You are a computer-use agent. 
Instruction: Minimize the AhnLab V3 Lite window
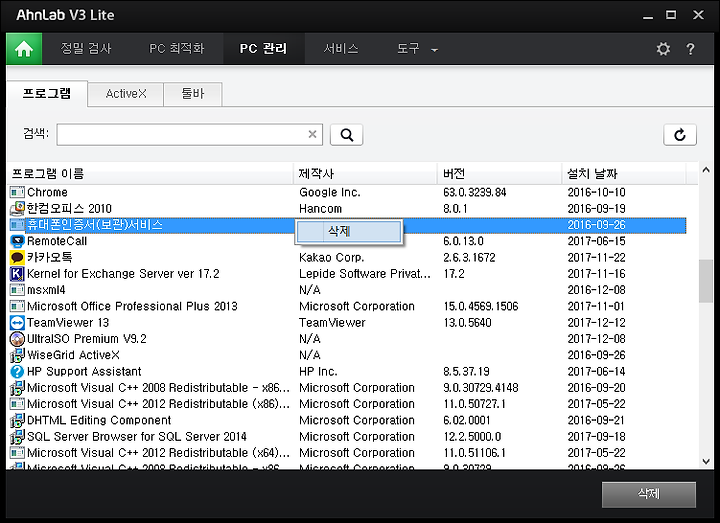coord(648,15)
